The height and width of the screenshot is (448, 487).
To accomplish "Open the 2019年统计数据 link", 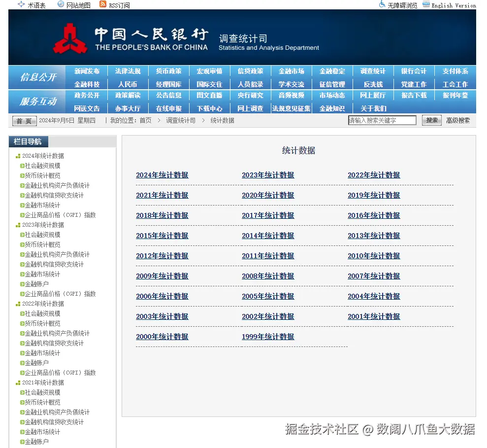I will pyautogui.click(x=374, y=196).
